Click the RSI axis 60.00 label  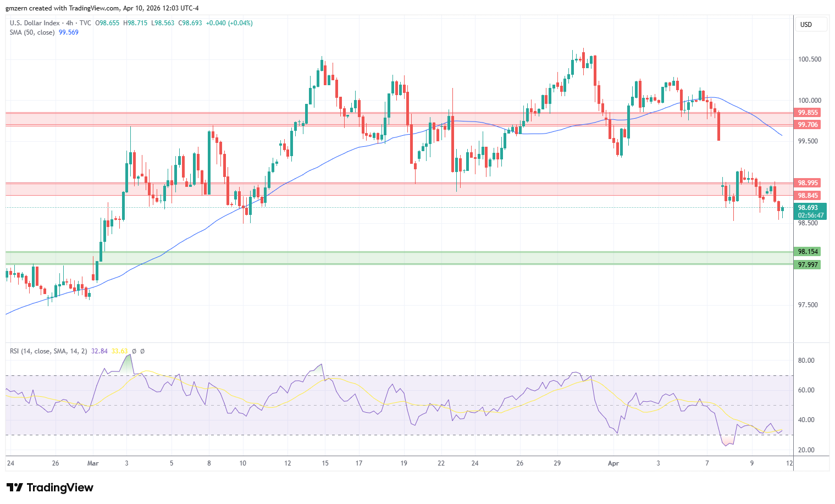[806, 390]
